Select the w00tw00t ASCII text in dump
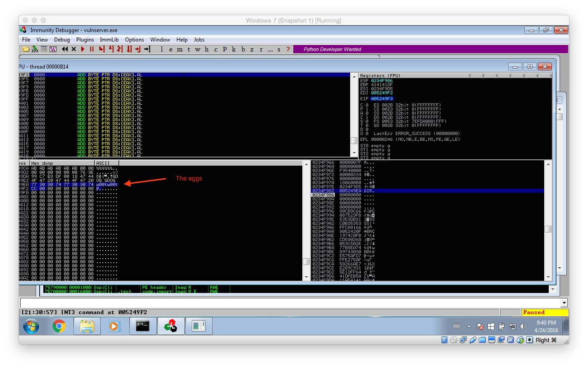The height and width of the screenshot is (367, 588). (x=107, y=184)
